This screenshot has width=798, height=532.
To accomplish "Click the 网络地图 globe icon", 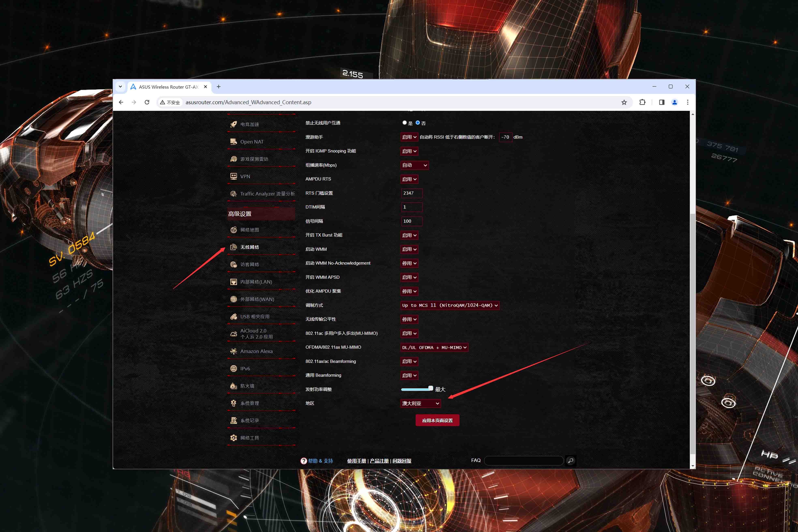I will [233, 230].
